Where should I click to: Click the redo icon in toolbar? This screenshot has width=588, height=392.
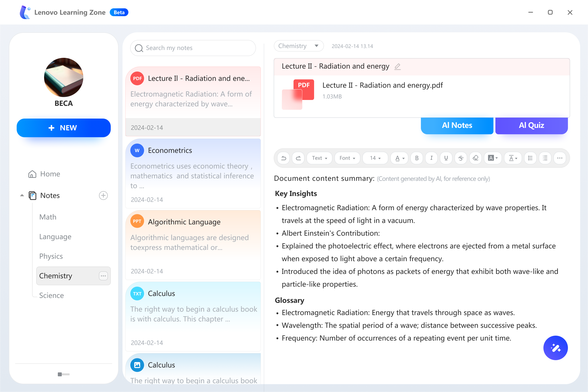tap(298, 158)
